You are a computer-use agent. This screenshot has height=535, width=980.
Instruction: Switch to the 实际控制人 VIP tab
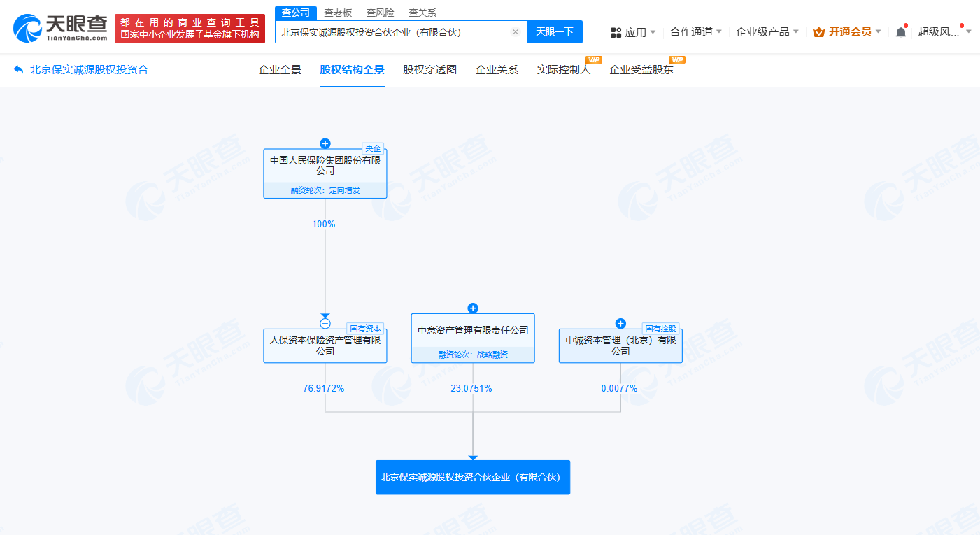(x=564, y=70)
